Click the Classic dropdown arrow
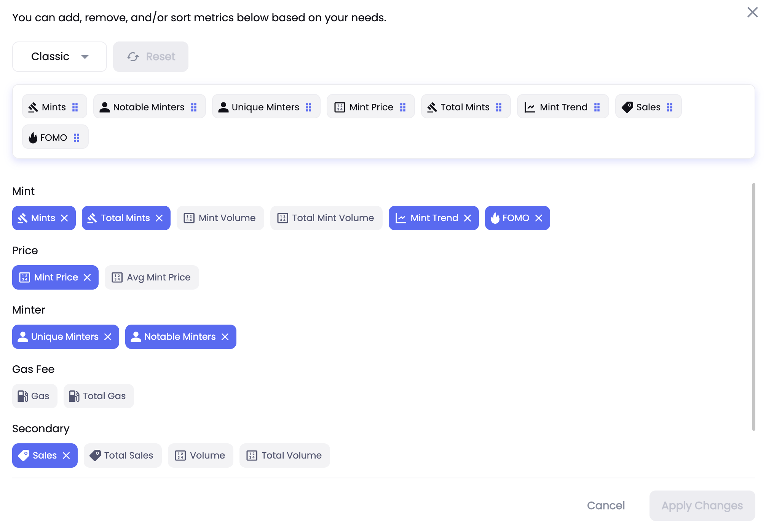766x532 pixels. pyautogui.click(x=85, y=57)
